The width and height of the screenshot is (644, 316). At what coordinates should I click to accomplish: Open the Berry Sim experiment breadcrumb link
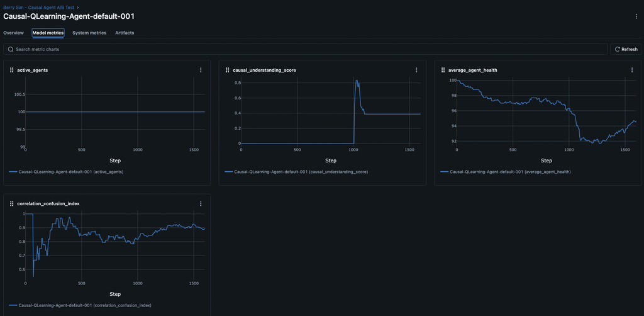coord(43,7)
